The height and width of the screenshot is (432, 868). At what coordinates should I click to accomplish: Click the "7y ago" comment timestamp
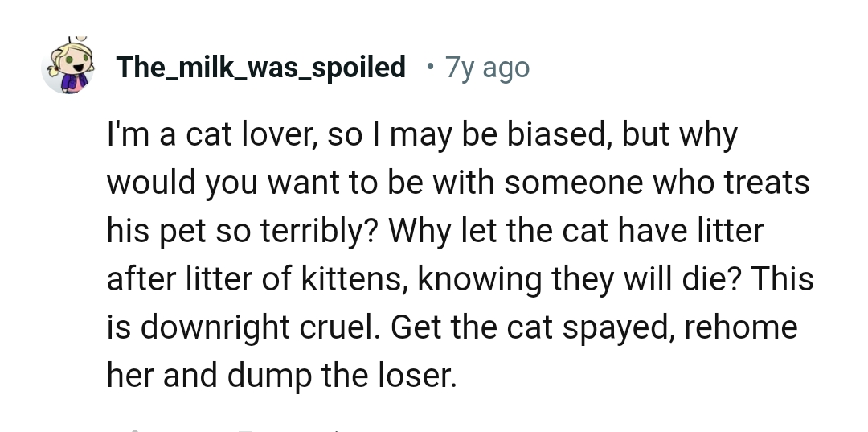[x=487, y=68]
